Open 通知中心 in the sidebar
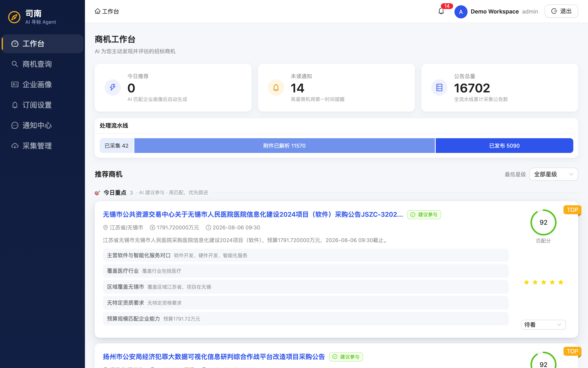Screen dimensions: 588x368 coord(42,125)
